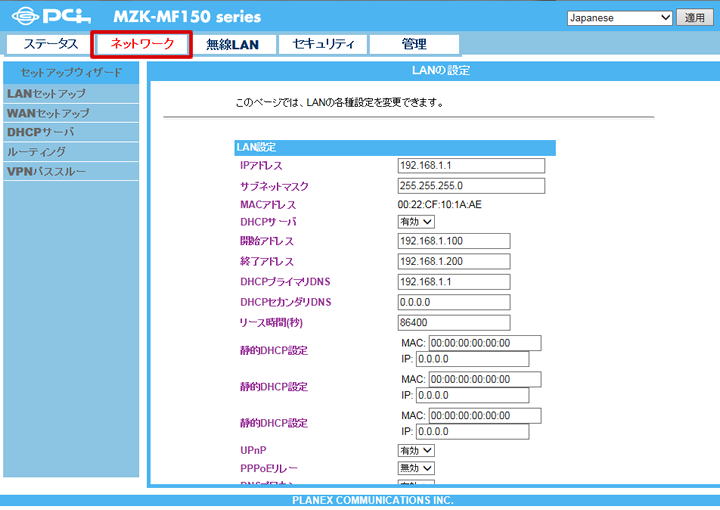Click PLANEX COMMUNICATIONS INC. footer text
720x510 pixels.
tap(372, 500)
